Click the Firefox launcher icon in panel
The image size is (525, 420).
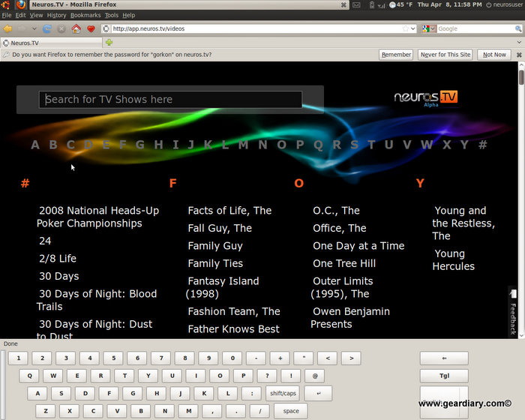(21, 4)
